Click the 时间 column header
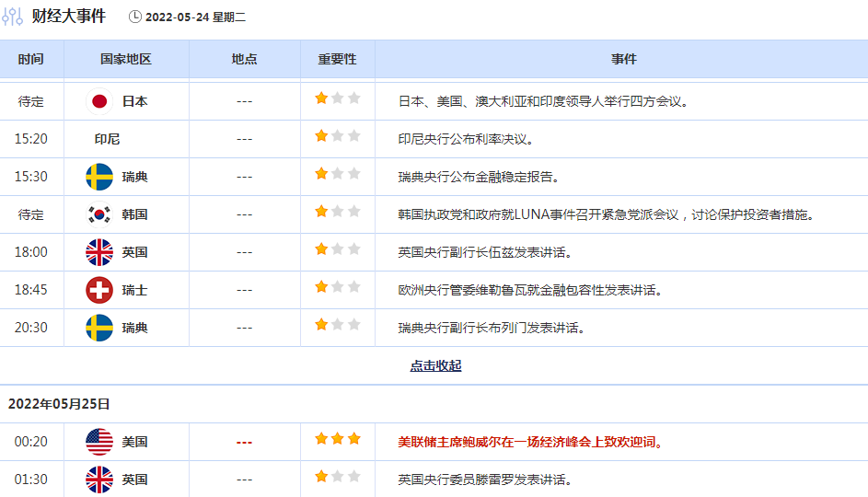The width and height of the screenshot is (868, 497). click(x=30, y=59)
